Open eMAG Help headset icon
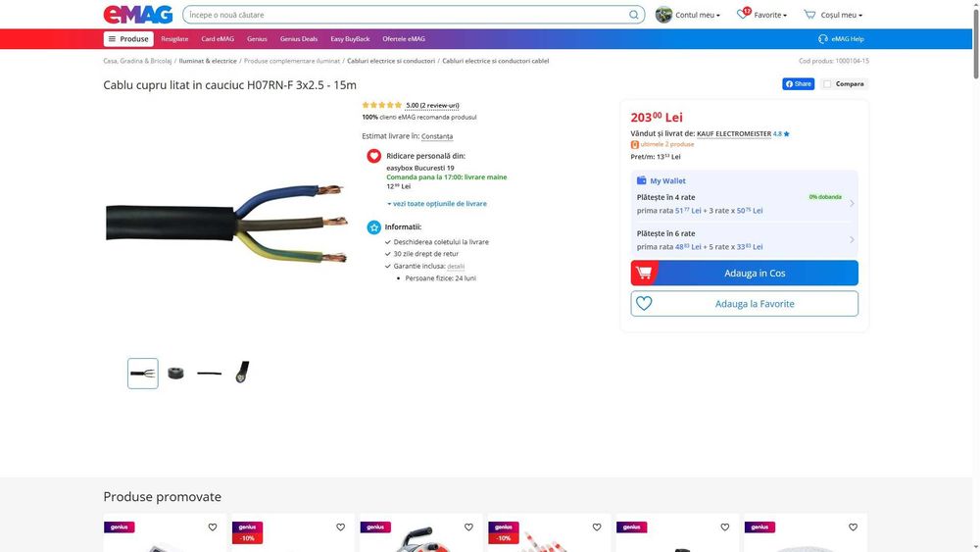Viewport: 980px width, 552px height. coord(823,39)
